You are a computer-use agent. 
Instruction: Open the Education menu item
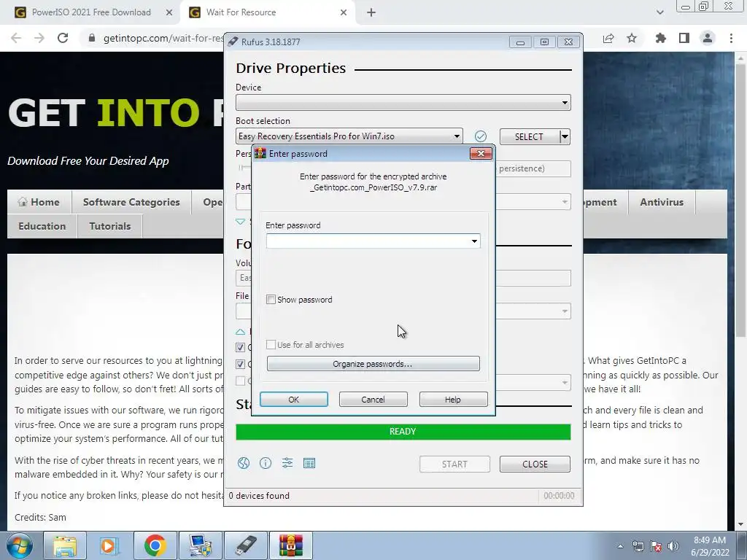42,226
